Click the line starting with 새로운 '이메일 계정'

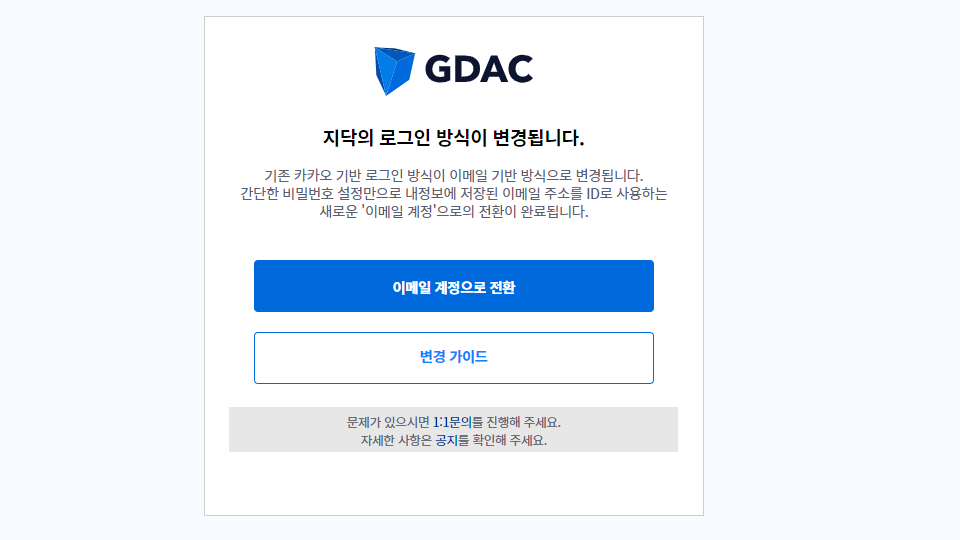tap(454, 212)
